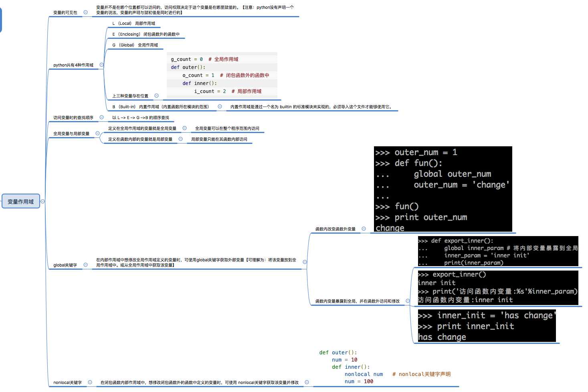Click the global keyword description starting 在内部作用域中想修改
The height and width of the screenshot is (392, 588).
coord(196,263)
